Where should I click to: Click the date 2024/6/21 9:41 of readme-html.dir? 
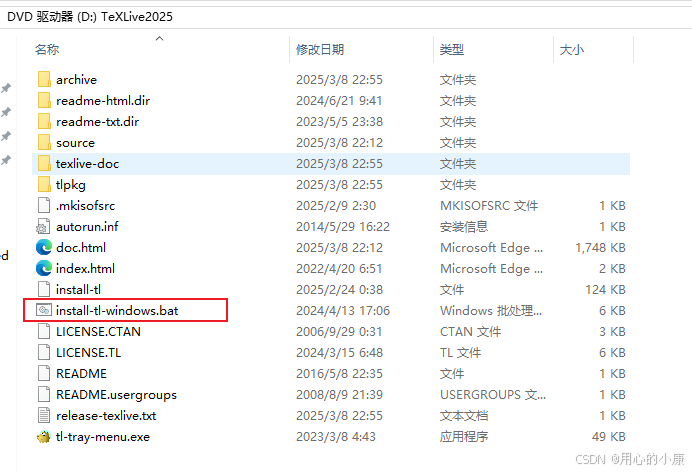coord(339,101)
